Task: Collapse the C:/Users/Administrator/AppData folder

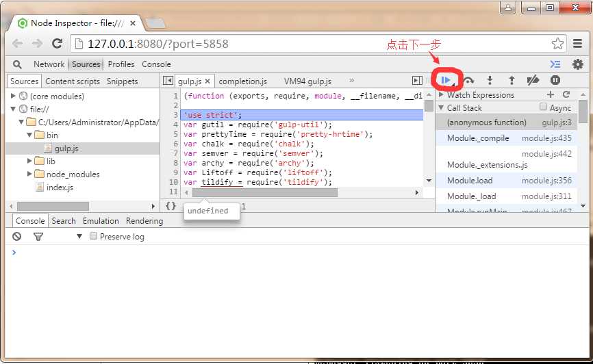Action: (x=21, y=122)
